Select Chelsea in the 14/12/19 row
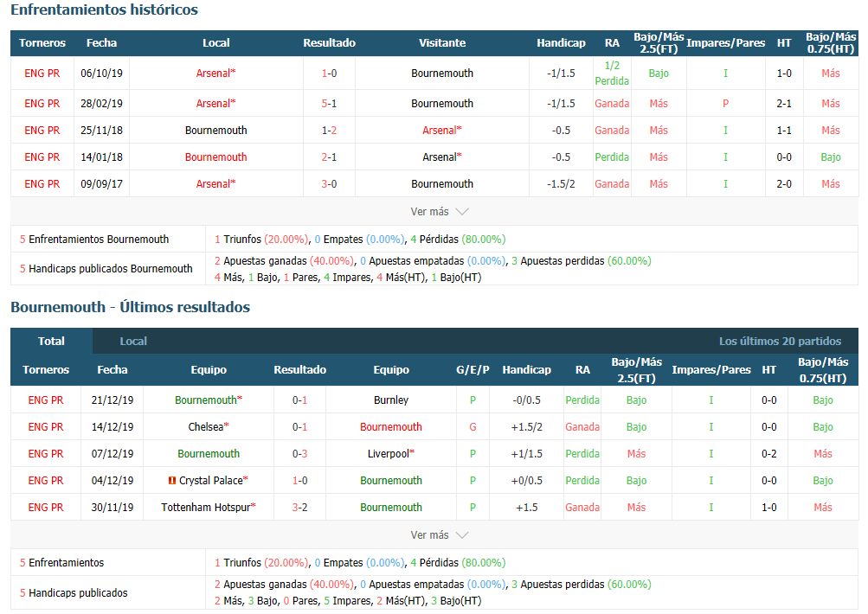This screenshot has width=868, height=614. point(209,427)
